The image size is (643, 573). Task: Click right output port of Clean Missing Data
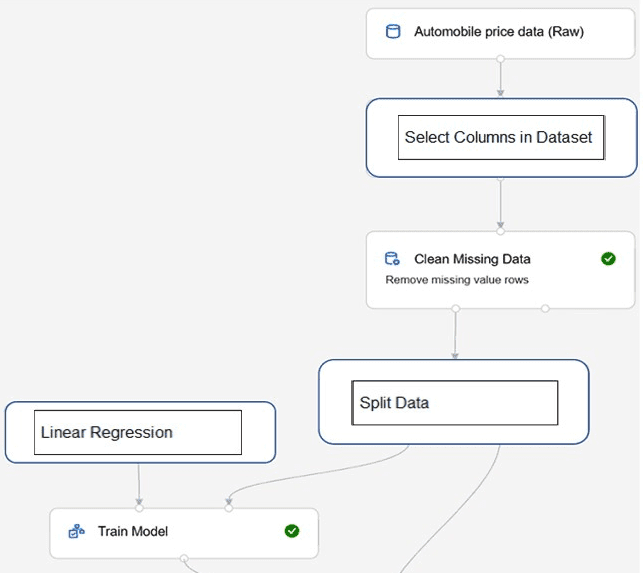point(545,308)
